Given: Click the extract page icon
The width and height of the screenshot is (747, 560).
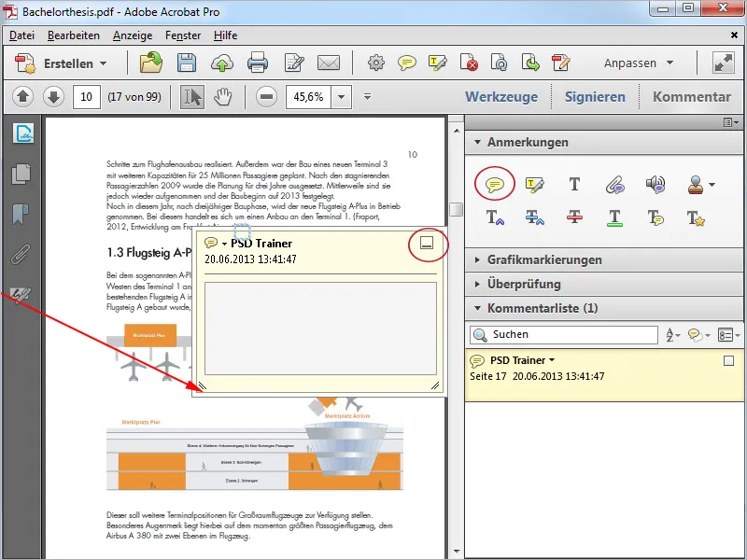Looking at the screenshot, I should click(x=530, y=63).
